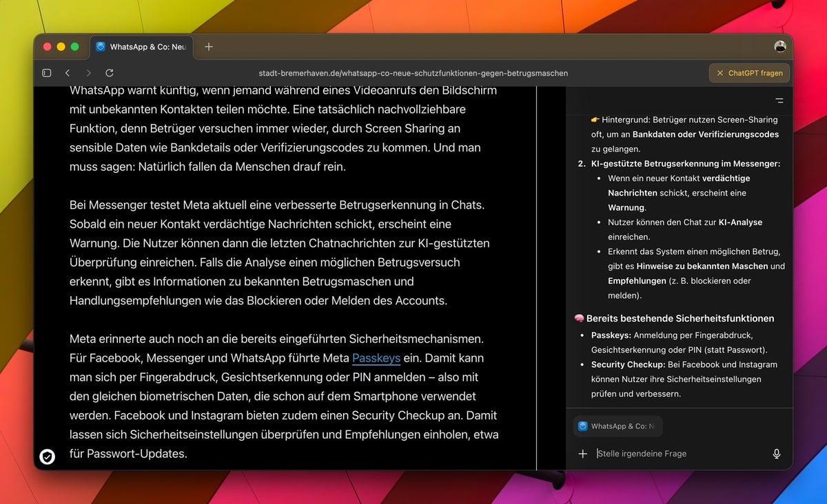The image size is (827, 504).
Task: Open the chat panel menu icon
Action: coord(779,101)
